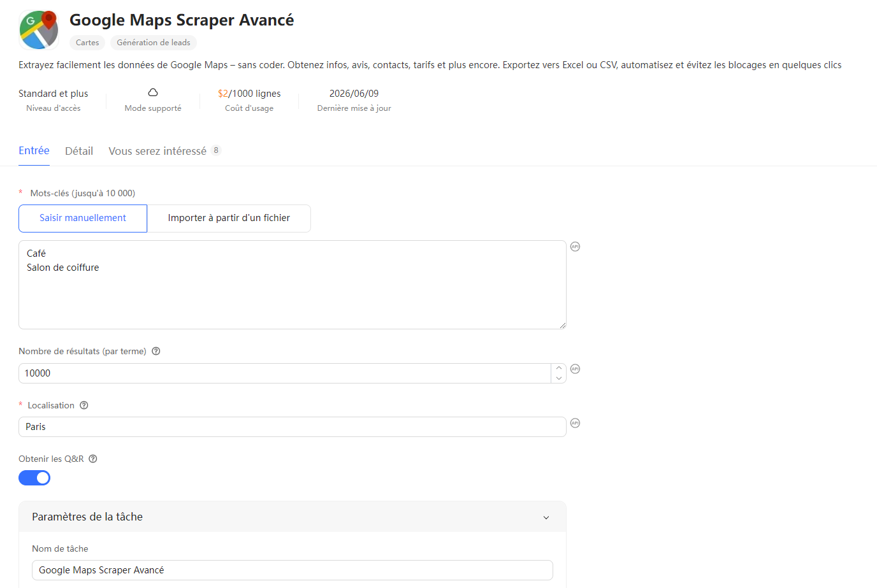Screen dimensions: 877x588
Task: Open help icon next to Localisation
Action: (84, 405)
